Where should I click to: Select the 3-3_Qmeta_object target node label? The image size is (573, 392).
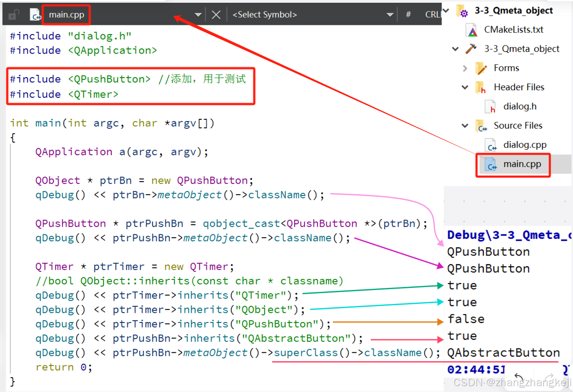[x=522, y=49]
